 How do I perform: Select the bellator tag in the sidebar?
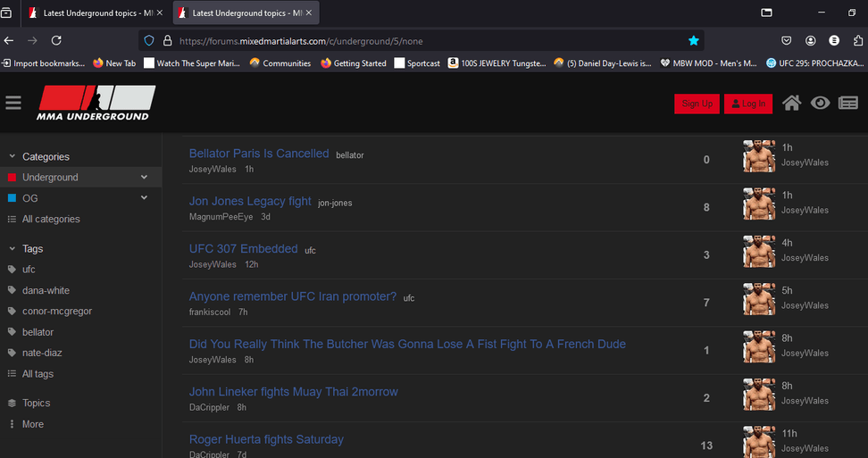click(38, 332)
